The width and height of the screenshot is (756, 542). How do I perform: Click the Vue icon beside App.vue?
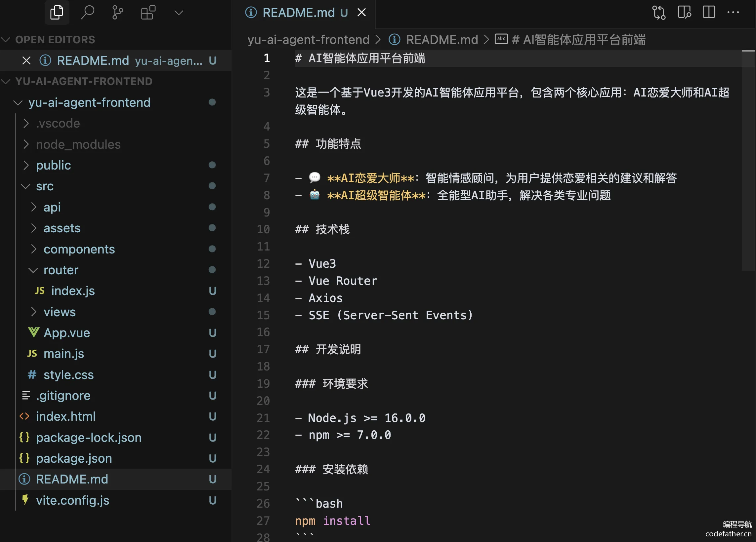[x=33, y=332]
